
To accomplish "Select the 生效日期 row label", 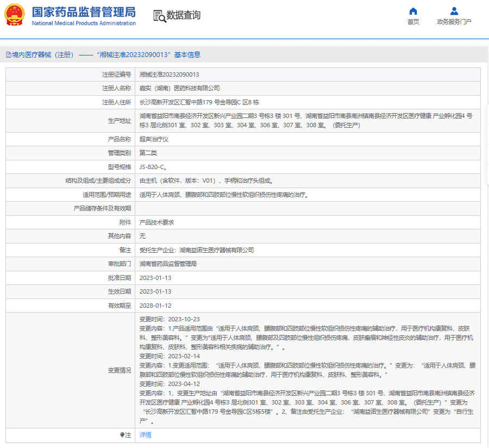I will pyautogui.click(x=120, y=292).
